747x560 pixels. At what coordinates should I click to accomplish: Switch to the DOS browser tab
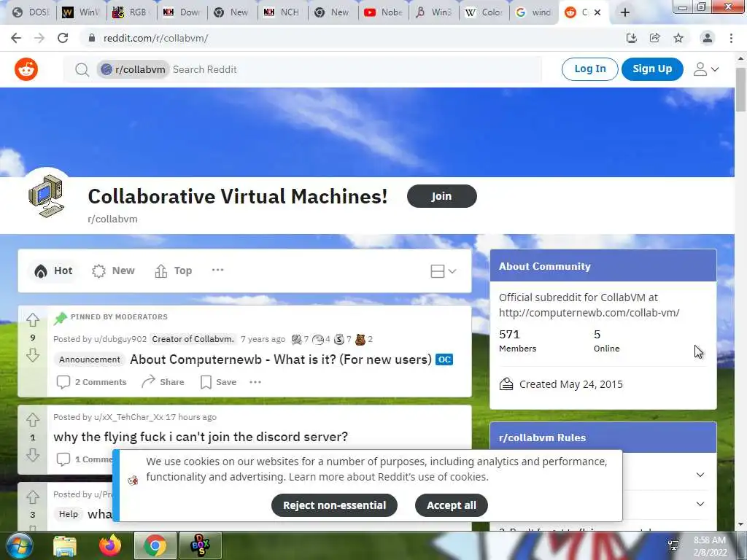pyautogui.click(x=31, y=12)
